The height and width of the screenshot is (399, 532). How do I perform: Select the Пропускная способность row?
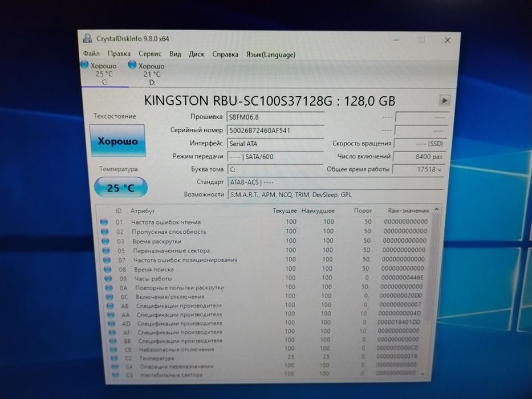tap(265, 231)
